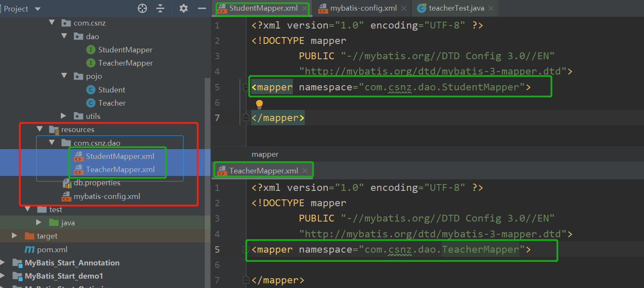644x288 pixels.
Task: Open StudentMapper interface in dao
Action: point(125,50)
